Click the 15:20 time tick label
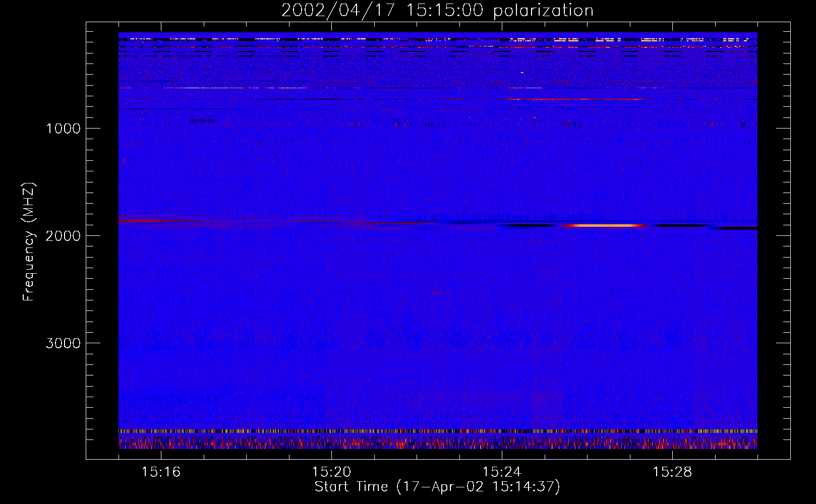 [331, 472]
